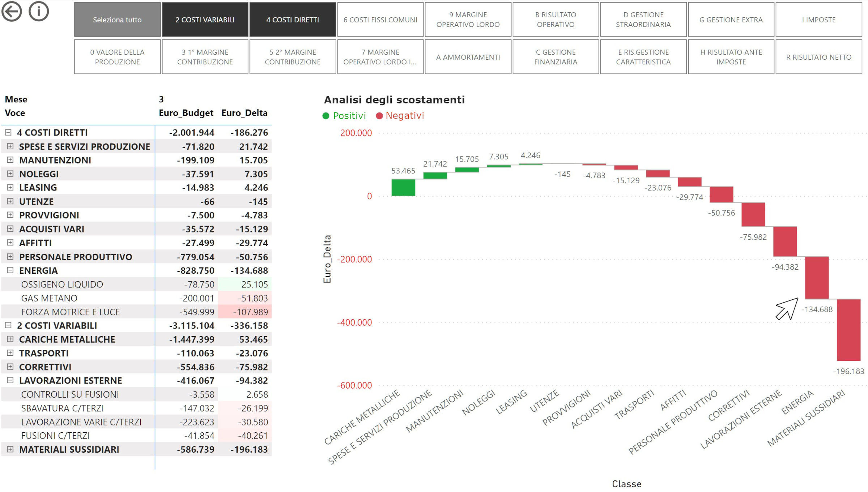Select the A AMMORTAMENTI slicer
This screenshot has width=868, height=492.
coord(468,57)
